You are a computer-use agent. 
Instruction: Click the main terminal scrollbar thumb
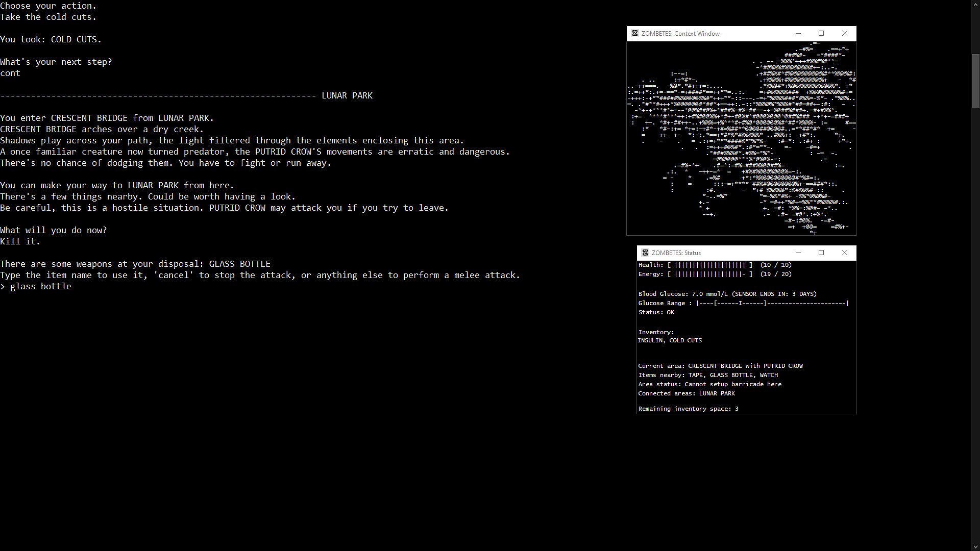click(x=975, y=81)
